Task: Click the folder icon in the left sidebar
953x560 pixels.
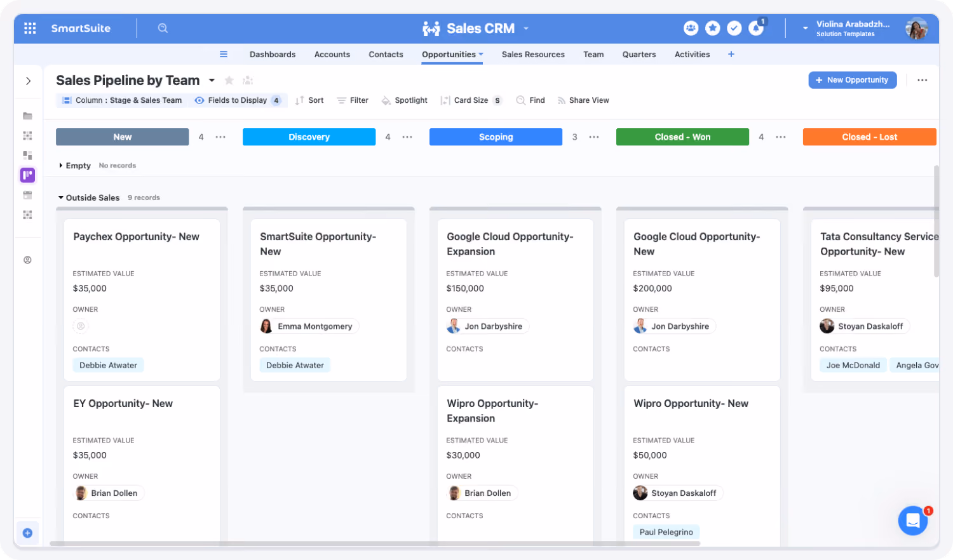Action: (27, 116)
